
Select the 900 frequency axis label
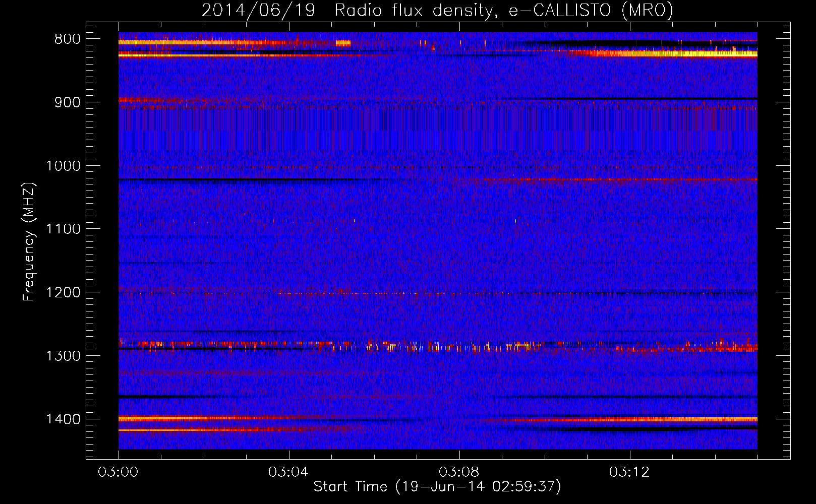click(68, 102)
